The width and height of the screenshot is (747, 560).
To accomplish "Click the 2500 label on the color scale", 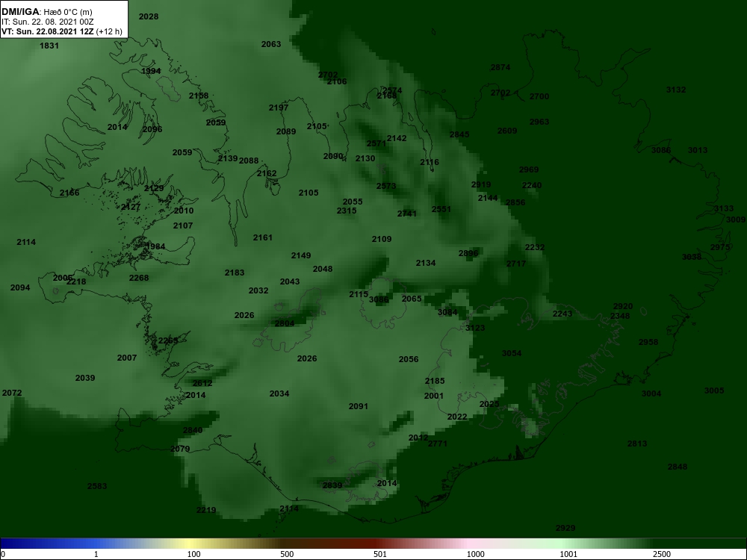I will [661, 554].
